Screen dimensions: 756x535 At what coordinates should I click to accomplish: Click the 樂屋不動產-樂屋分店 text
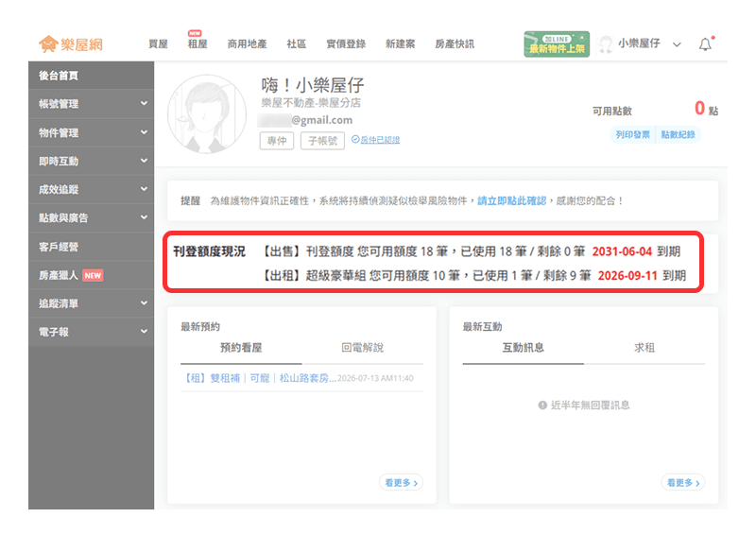[311, 103]
